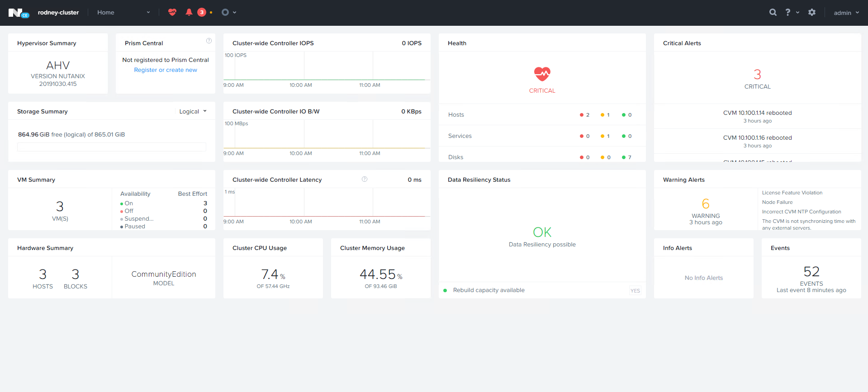The height and width of the screenshot is (392, 868).
Task: Click the Off VM status row
Action: 163,211
